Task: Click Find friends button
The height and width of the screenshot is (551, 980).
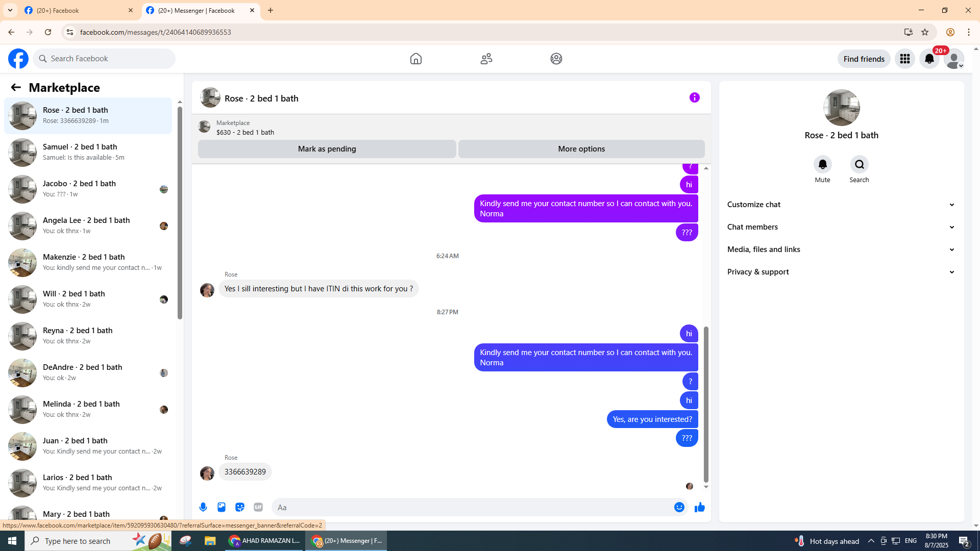Action: tap(864, 59)
